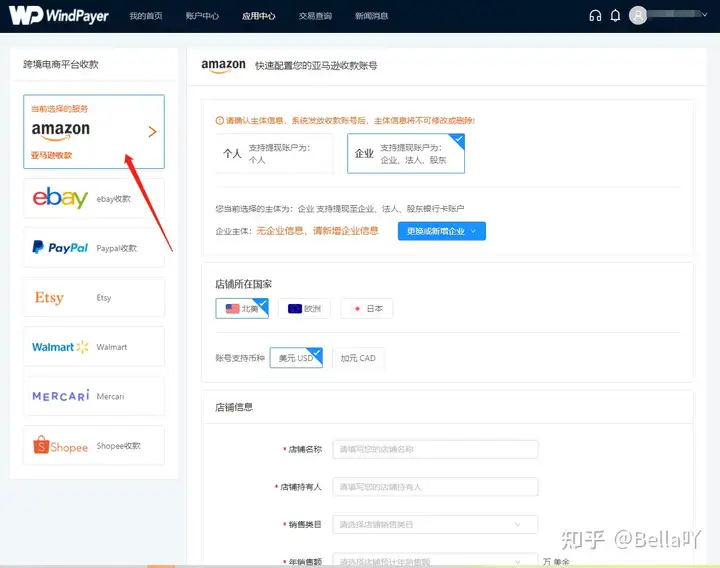Open customer support headset icon

pyautogui.click(x=595, y=16)
